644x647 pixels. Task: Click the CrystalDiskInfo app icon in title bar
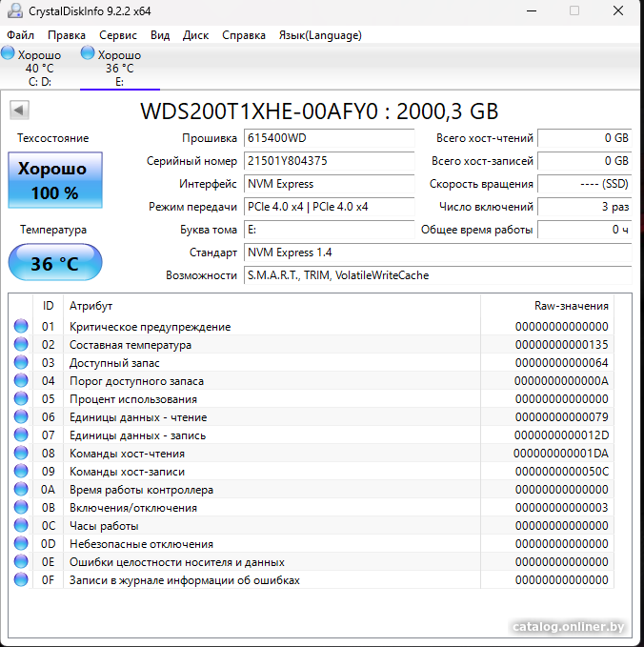(x=15, y=10)
